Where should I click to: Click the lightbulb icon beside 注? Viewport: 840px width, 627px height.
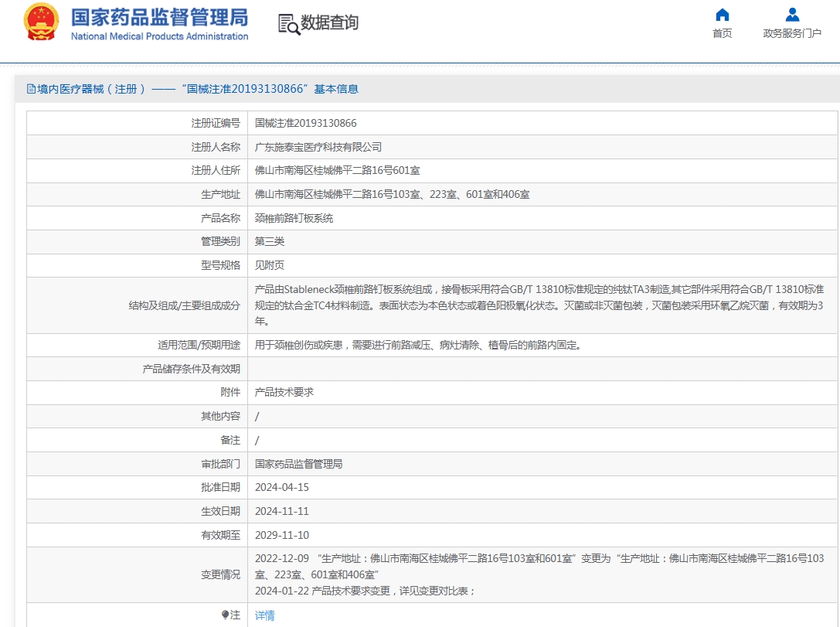[225, 615]
